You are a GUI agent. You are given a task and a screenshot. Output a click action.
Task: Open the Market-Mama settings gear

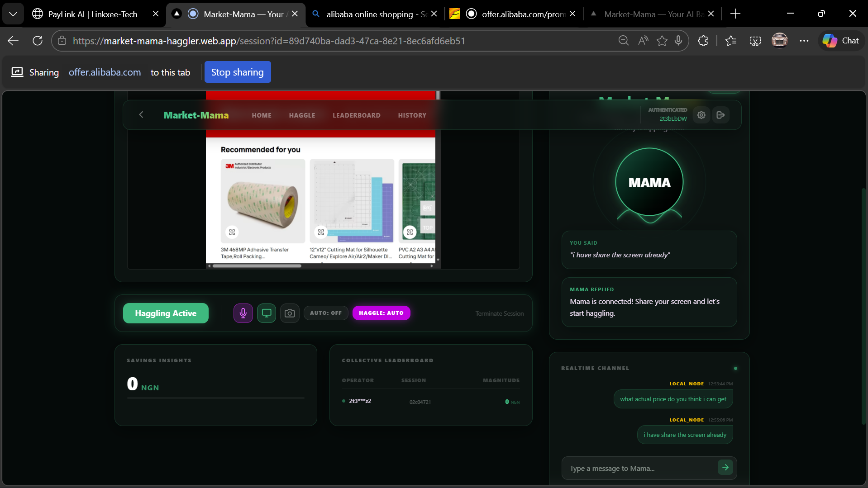pos(701,115)
